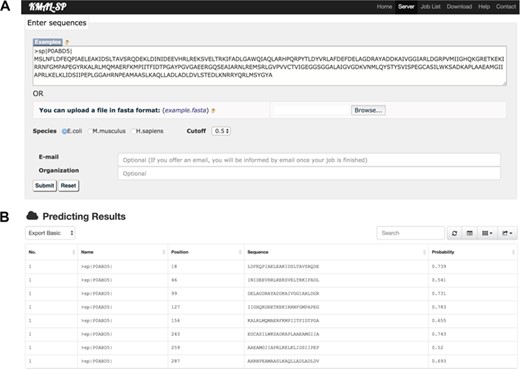This screenshot has width=520, height=369.
Task: Open the columns selector dropdown
Action: pos(487,233)
